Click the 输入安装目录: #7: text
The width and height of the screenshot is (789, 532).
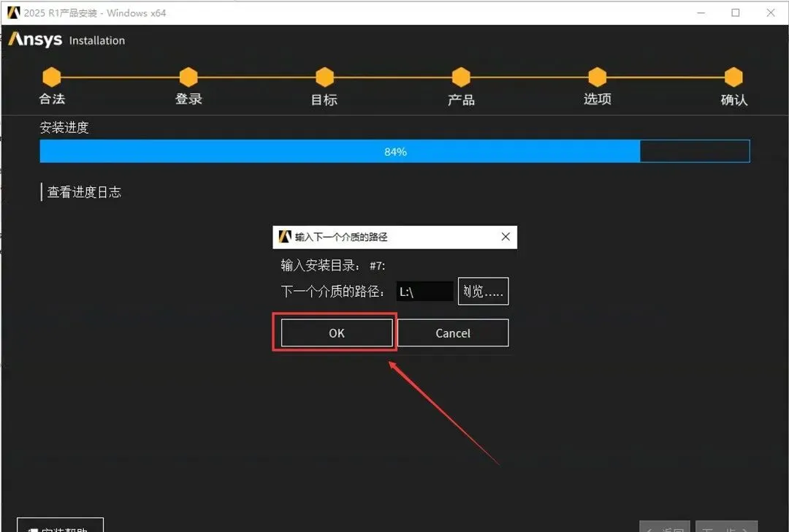(333, 265)
